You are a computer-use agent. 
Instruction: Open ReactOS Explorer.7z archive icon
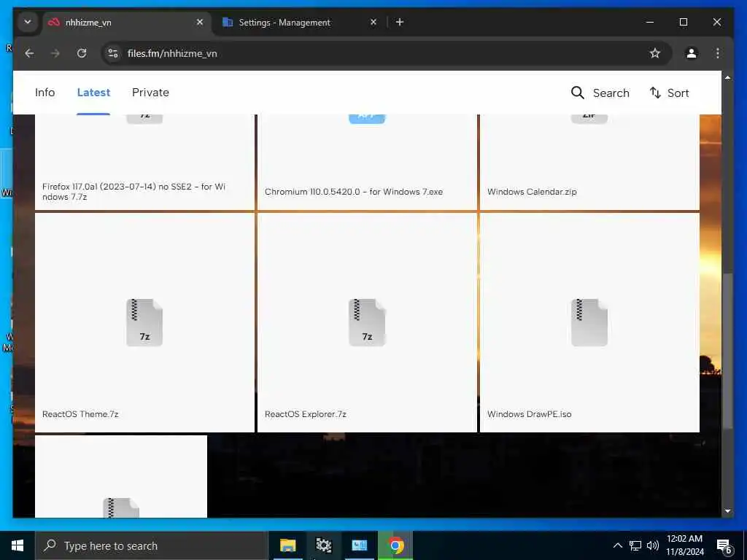367,322
